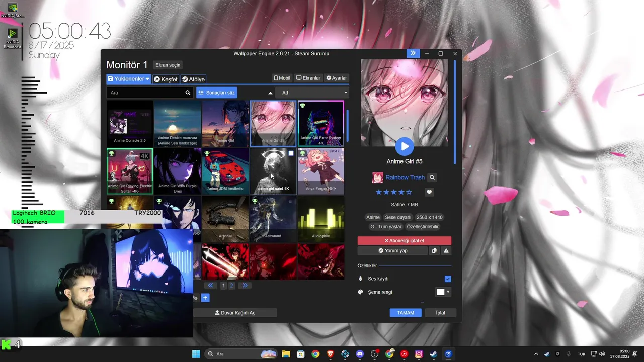Jump to last page with the double-right arrow
Image resolution: width=644 pixels, height=362 pixels.
point(245,285)
